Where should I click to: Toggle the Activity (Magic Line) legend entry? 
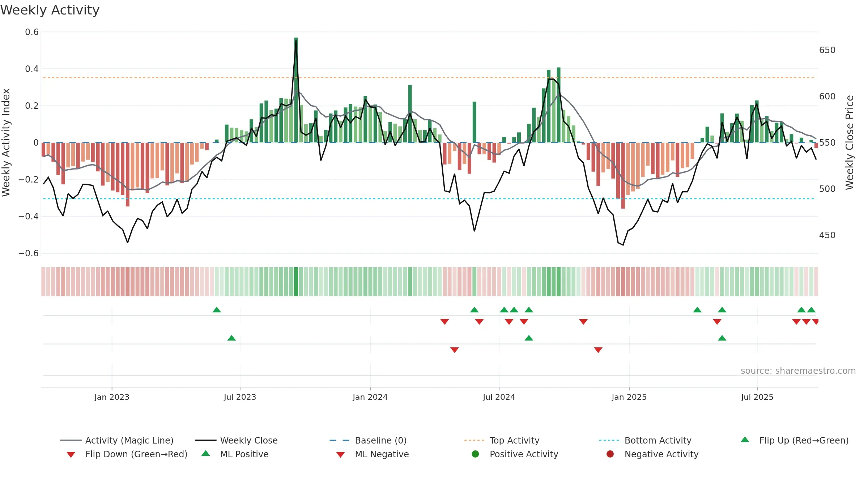point(117,440)
